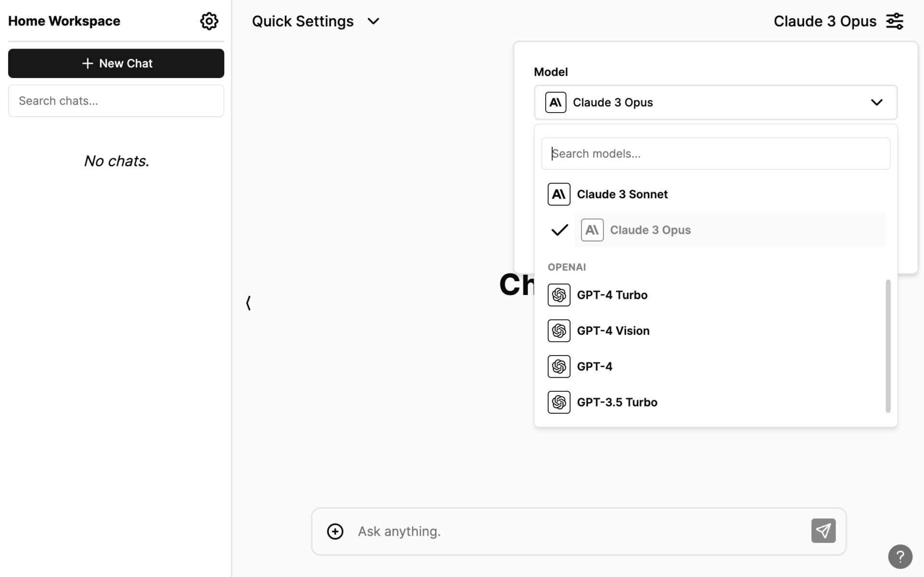Click Claude 3 Opus label in header

[x=824, y=21]
